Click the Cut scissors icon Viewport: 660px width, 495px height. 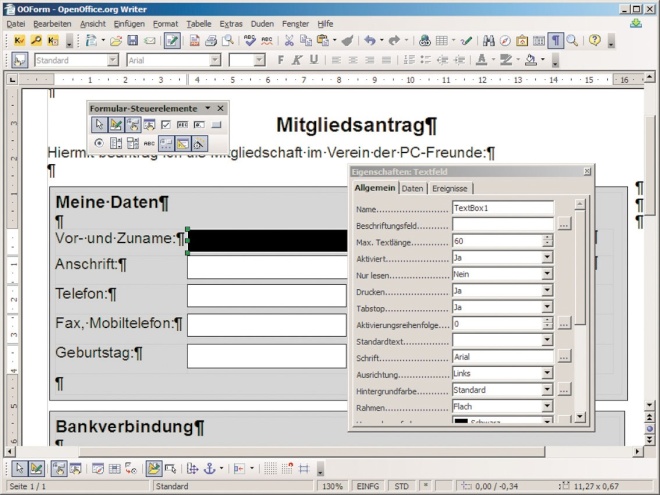(289, 40)
